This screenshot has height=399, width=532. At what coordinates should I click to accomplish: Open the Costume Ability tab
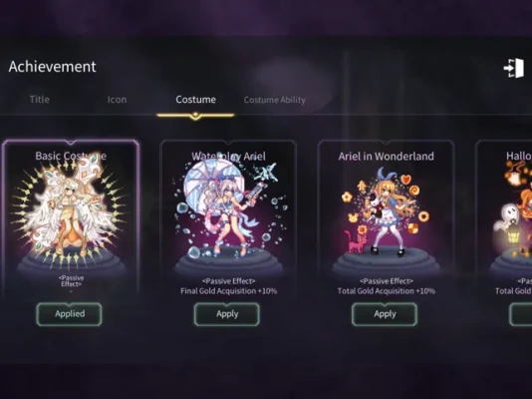pyautogui.click(x=275, y=100)
